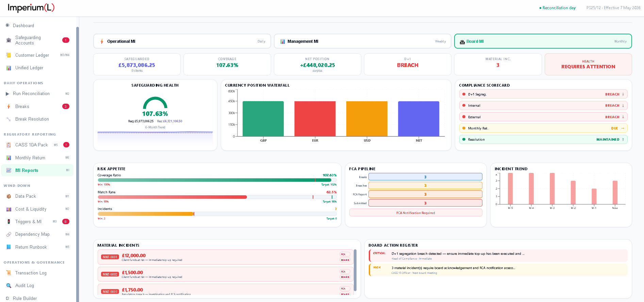Click the red badge on Triggers & MI
This screenshot has width=644, height=302.
(66, 221)
